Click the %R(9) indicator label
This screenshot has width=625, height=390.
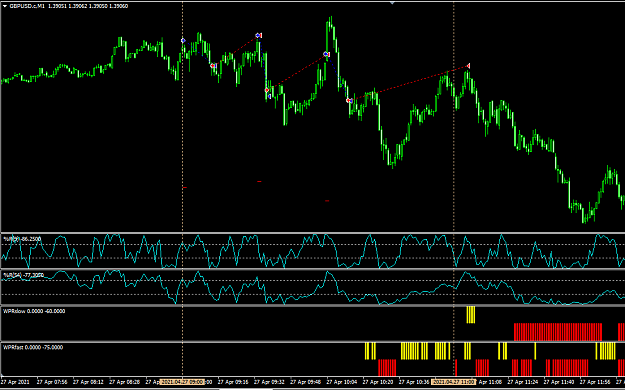click(x=22, y=239)
